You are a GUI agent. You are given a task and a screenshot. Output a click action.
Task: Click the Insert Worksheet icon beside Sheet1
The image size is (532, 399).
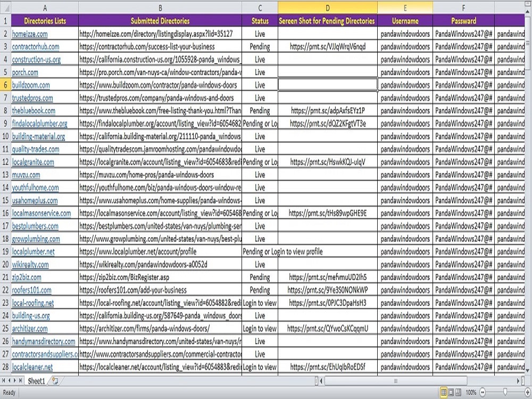click(x=55, y=381)
